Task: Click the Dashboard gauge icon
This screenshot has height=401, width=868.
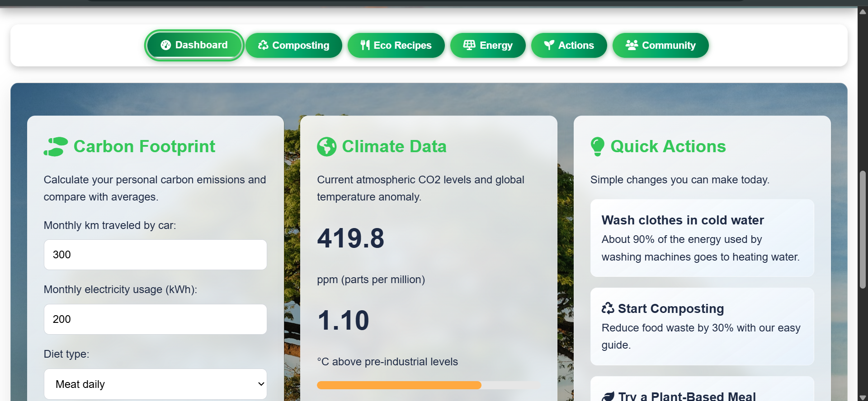Action: (166, 45)
